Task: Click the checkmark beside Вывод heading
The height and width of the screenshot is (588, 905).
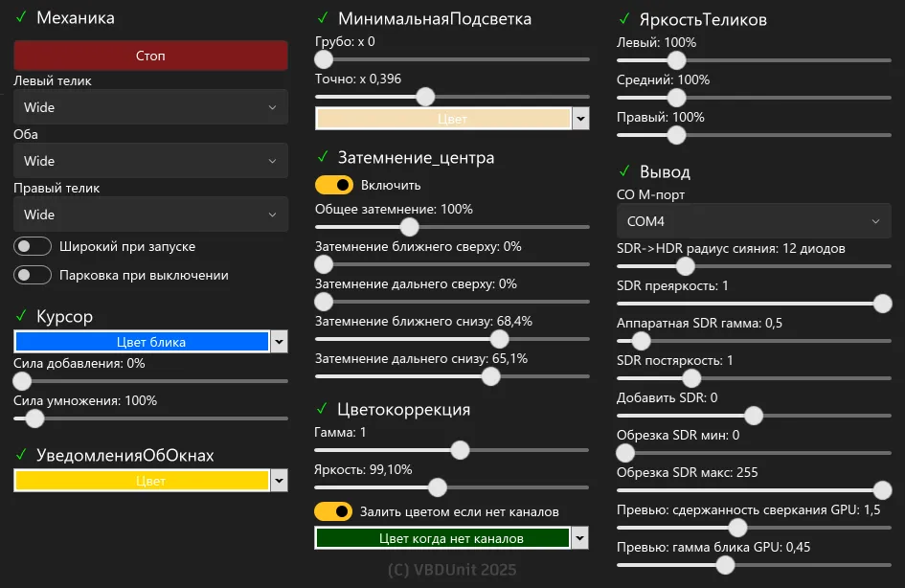Action: [624, 172]
